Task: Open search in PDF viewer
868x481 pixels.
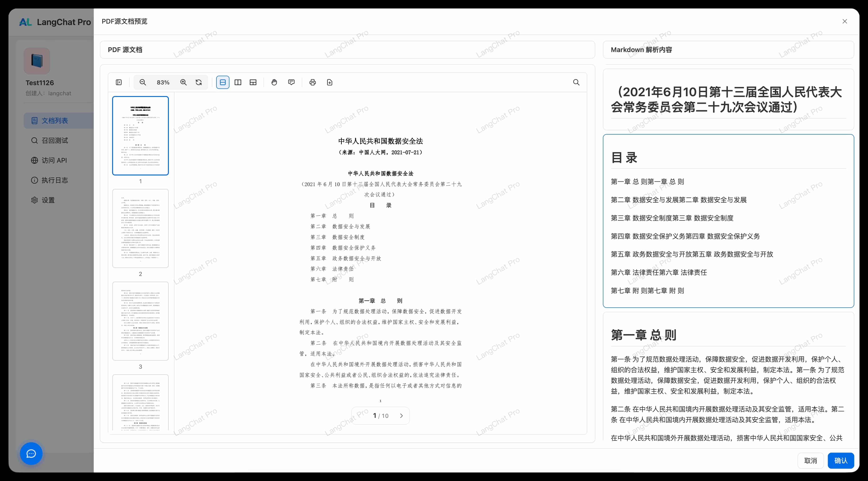Action: pyautogui.click(x=576, y=82)
